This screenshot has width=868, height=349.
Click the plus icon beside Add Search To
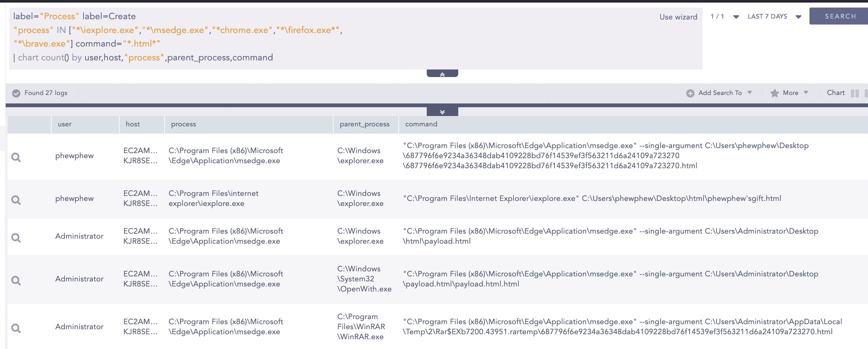(x=690, y=93)
